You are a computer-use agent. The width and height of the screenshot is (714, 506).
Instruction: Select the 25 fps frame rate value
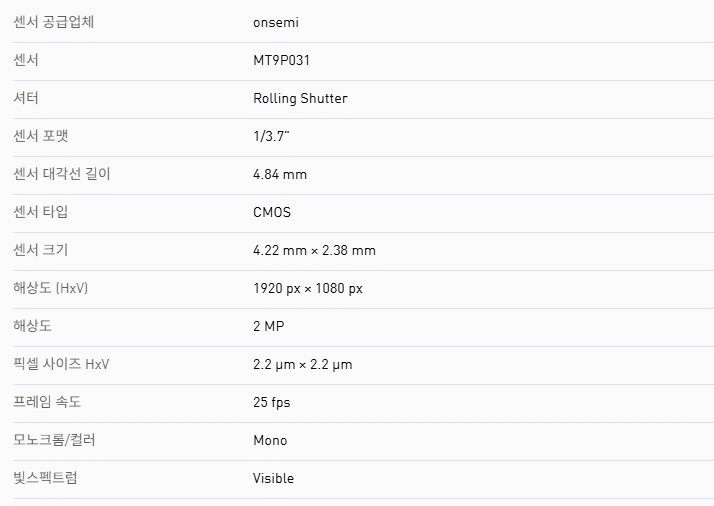(272, 402)
